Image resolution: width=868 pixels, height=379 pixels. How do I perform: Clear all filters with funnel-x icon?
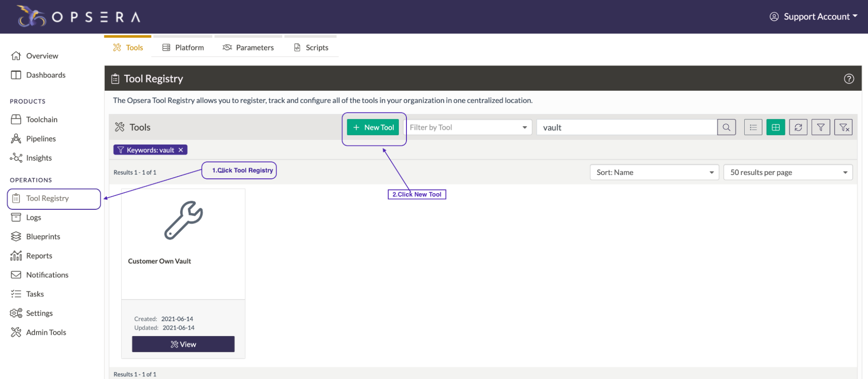click(x=844, y=127)
